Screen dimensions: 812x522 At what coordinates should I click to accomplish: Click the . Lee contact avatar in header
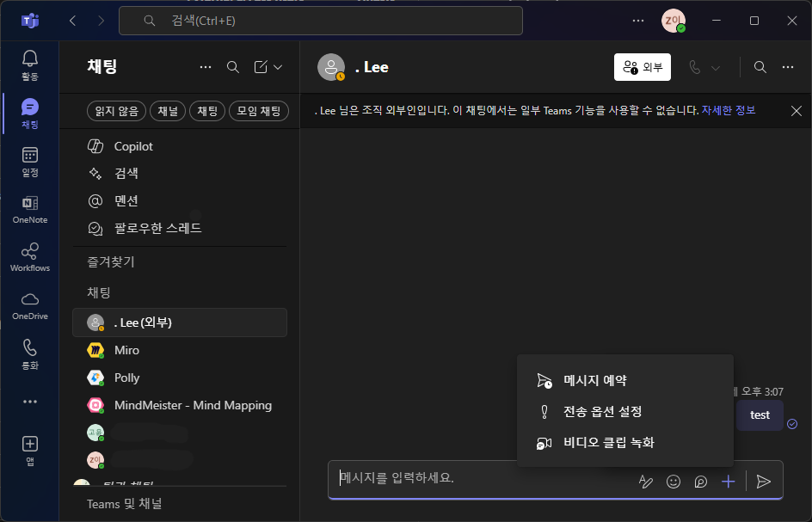tap(331, 67)
